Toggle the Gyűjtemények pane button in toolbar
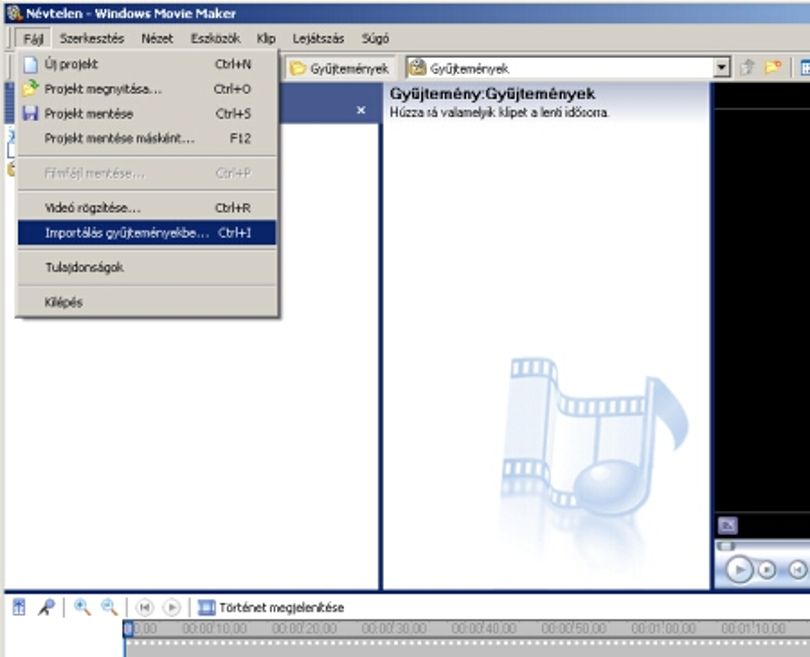 [339, 68]
